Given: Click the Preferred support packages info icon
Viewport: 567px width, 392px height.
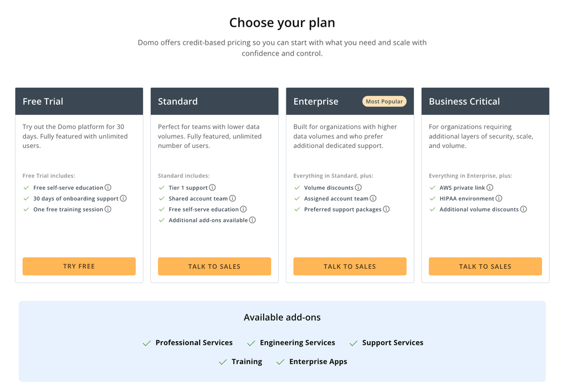Looking at the screenshot, I should pos(386,209).
